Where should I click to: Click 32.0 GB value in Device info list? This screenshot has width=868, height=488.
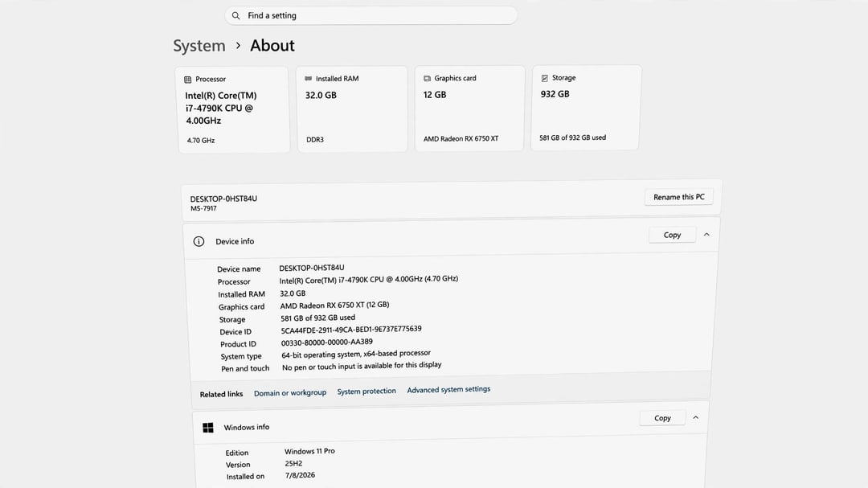pos(293,293)
